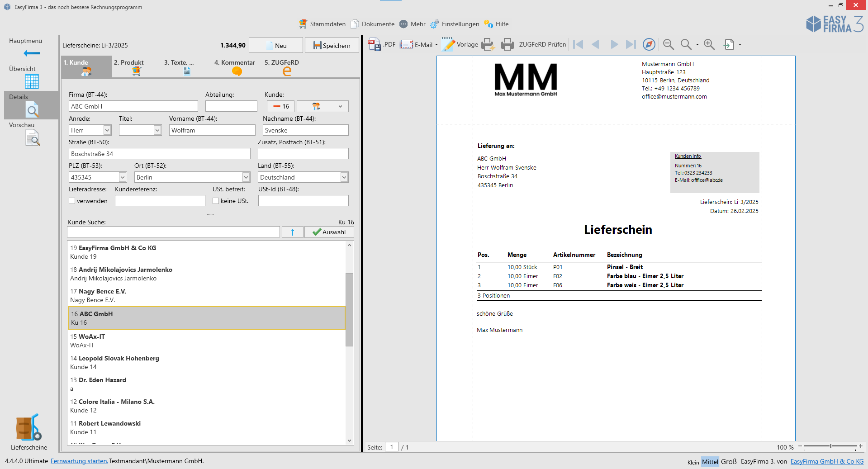
Task: Open the Stammdaten menu
Action: tap(322, 24)
